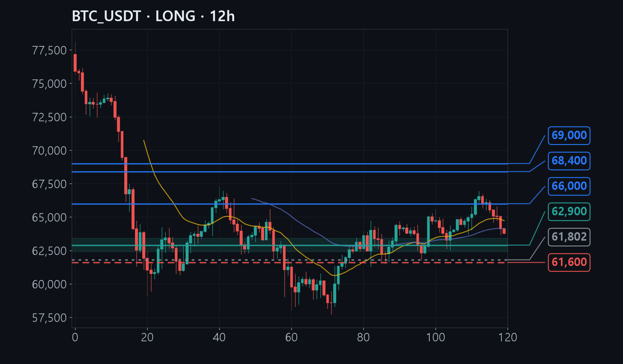
Task: Click the 62,900 entry level label
Action: (569, 212)
